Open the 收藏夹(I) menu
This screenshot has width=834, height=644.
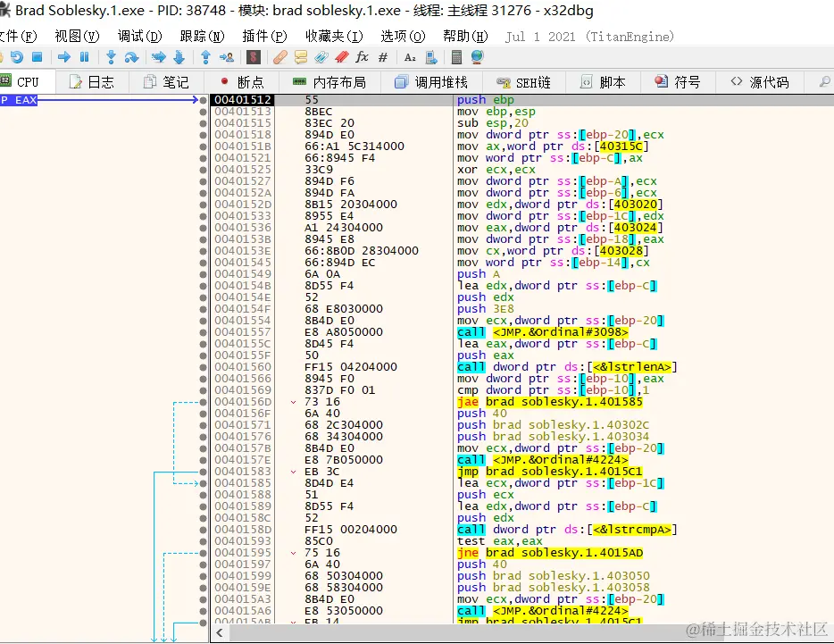pos(334,37)
